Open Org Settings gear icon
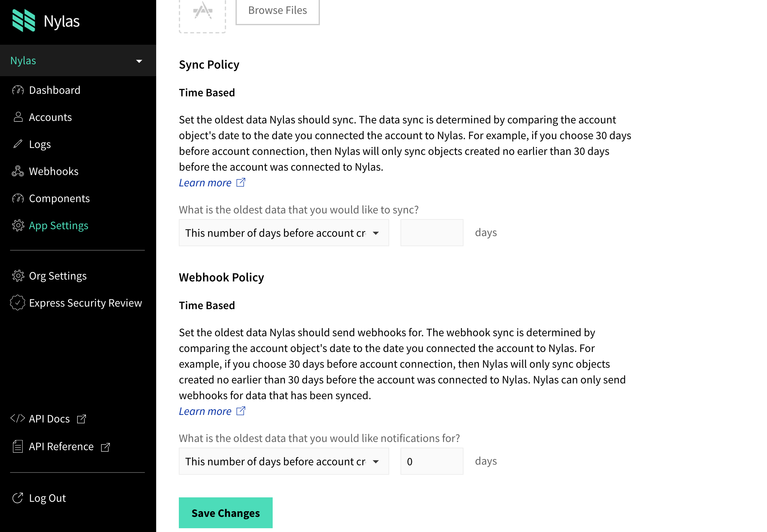767x532 pixels. [x=18, y=276]
